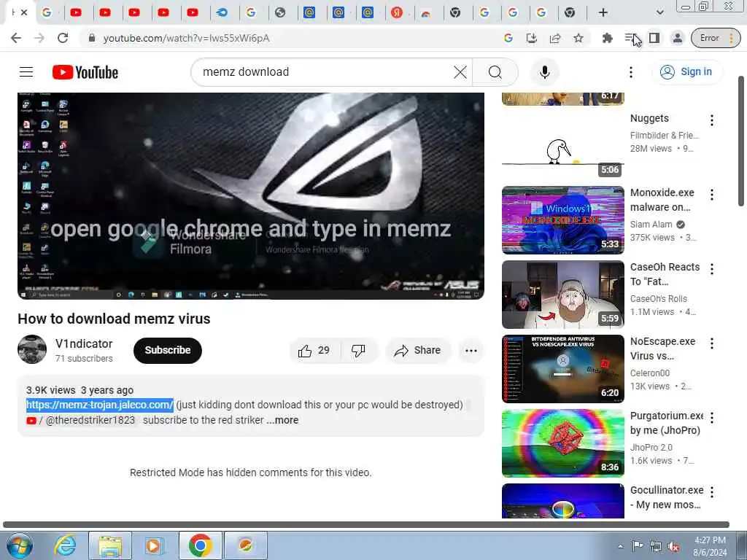747x560 pixels.
Task: Show hidden tray icons arrow
Action: coord(620,547)
